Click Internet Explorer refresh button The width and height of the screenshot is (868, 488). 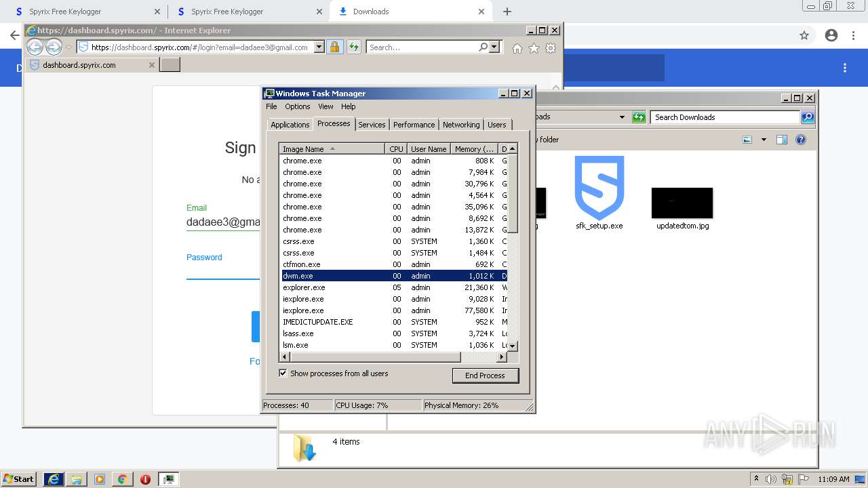coord(353,47)
